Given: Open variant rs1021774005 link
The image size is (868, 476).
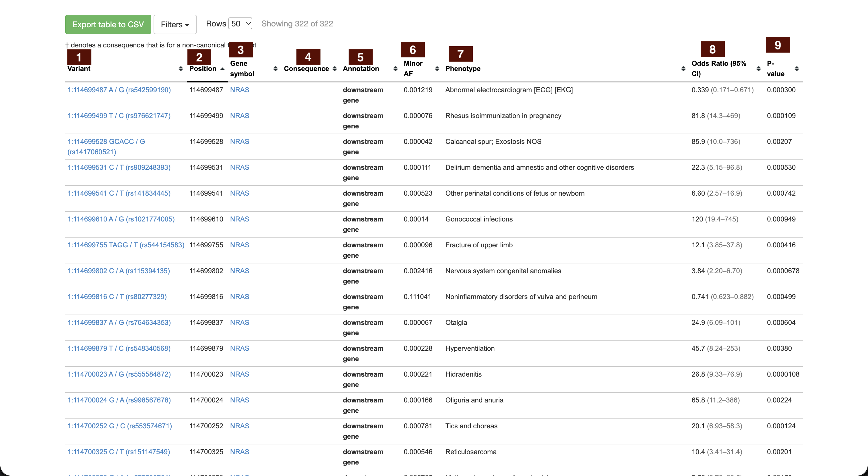Looking at the screenshot, I should (x=121, y=219).
